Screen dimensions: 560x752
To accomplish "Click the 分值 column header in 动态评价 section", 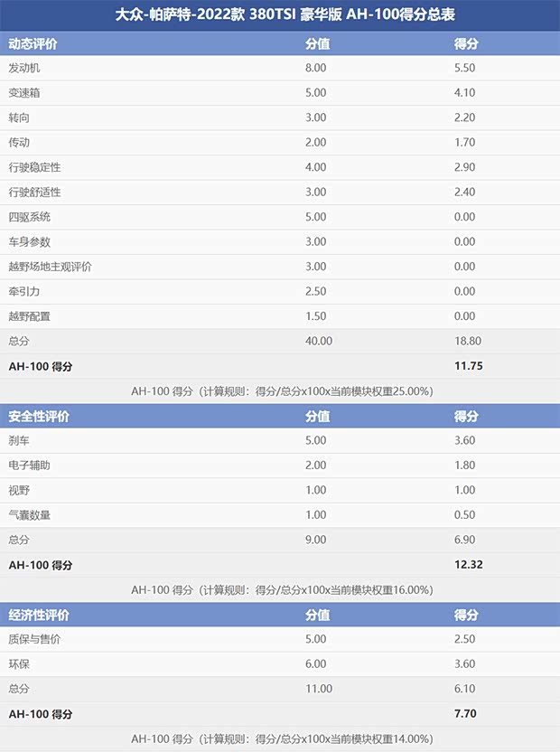I will tap(317, 44).
